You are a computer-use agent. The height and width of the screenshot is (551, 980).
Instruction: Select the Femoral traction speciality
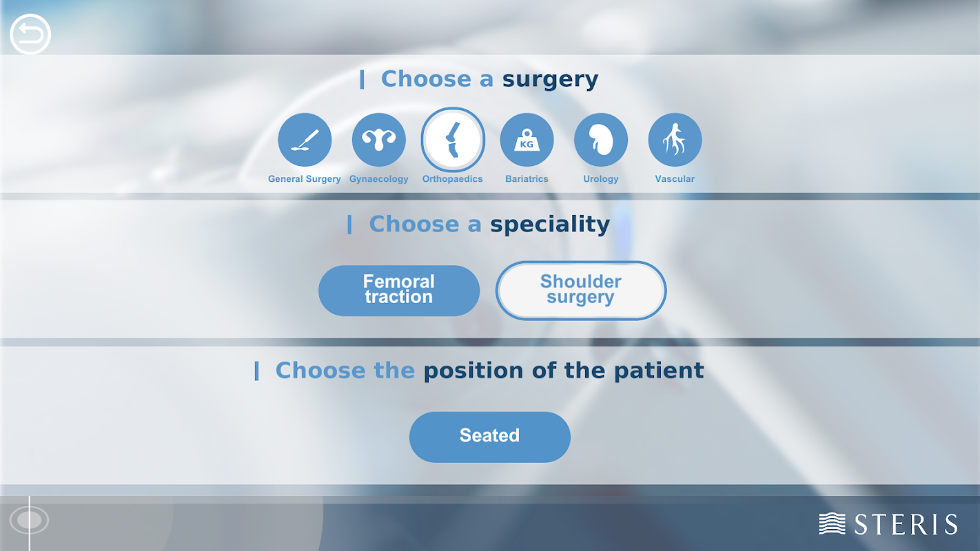tap(399, 290)
